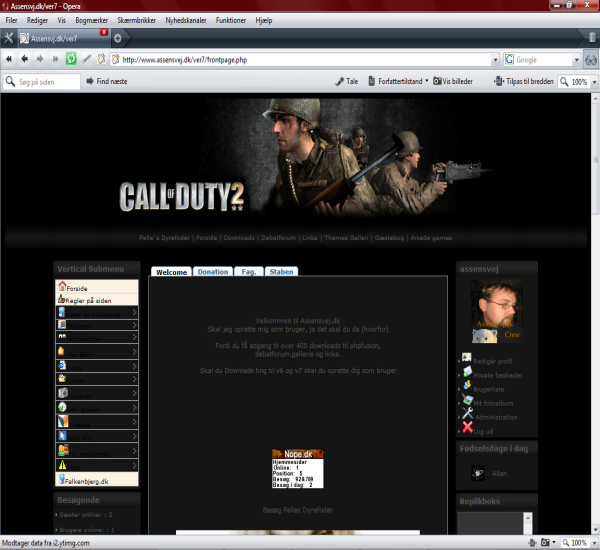This screenshot has height=550, width=600.
Task: Click the Film gallery disc icon
Action: [62, 407]
